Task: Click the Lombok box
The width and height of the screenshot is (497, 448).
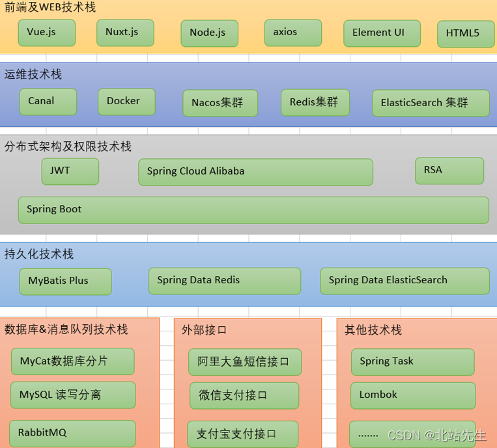Action: [x=414, y=396]
